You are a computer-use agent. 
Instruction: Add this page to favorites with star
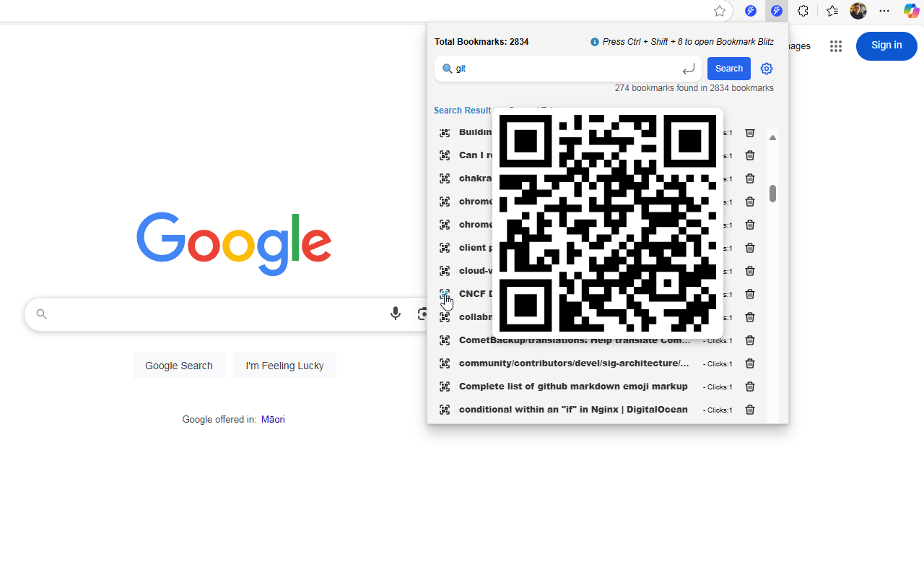click(x=720, y=11)
